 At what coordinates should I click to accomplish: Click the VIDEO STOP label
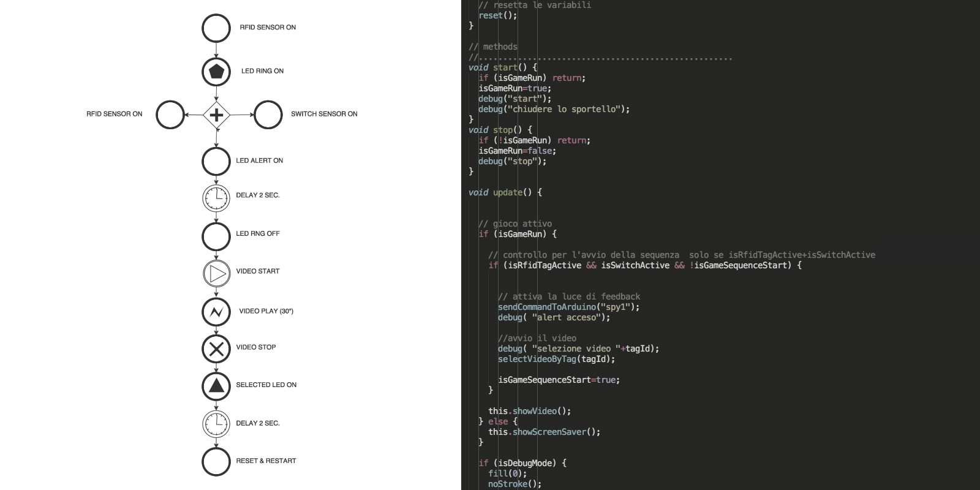coord(255,347)
